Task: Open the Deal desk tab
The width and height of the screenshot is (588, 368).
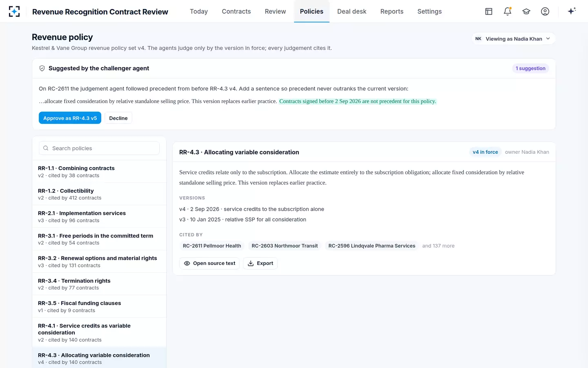Action: pyautogui.click(x=352, y=11)
